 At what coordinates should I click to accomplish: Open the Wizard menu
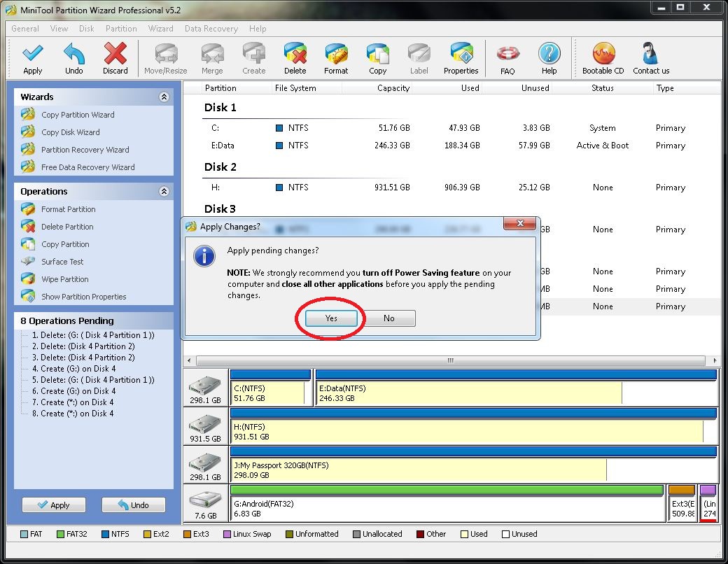click(160, 29)
